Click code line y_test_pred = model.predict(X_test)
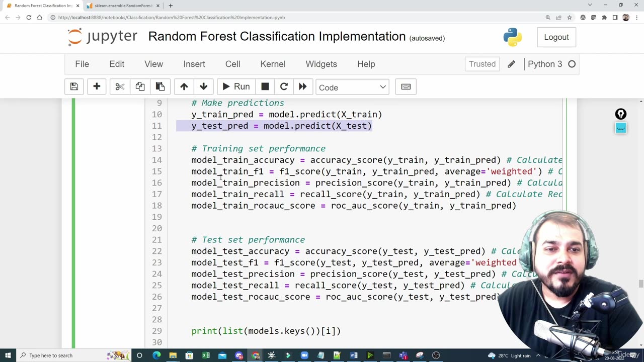The image size is (644, 362). (x=281, y=126)
